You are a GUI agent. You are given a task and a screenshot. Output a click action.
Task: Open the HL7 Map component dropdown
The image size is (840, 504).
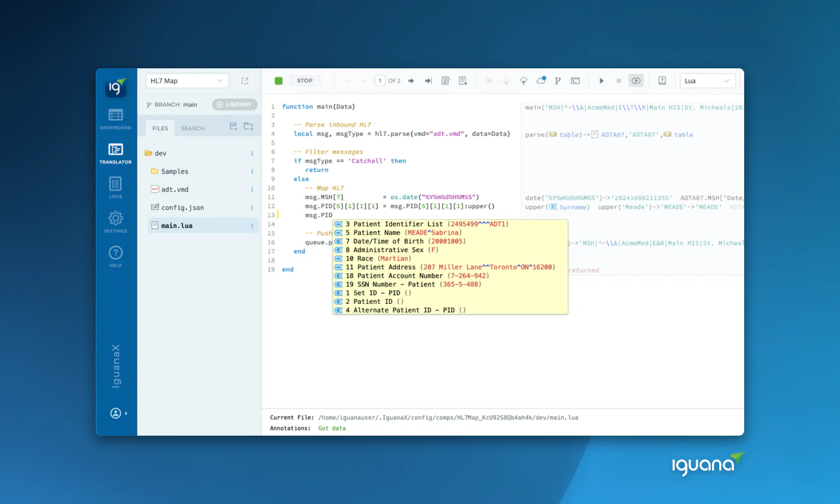click(187, 81)
